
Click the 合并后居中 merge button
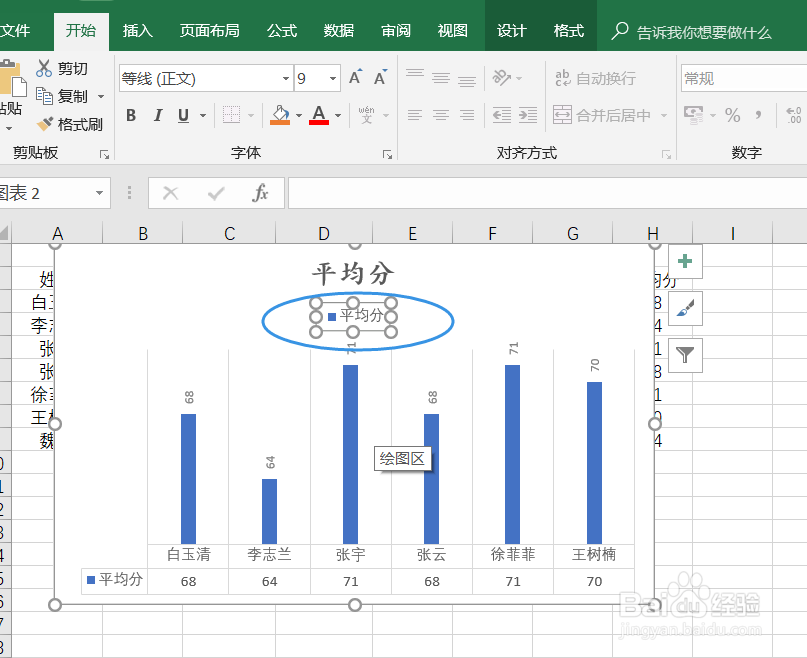(x=601, y=115)
